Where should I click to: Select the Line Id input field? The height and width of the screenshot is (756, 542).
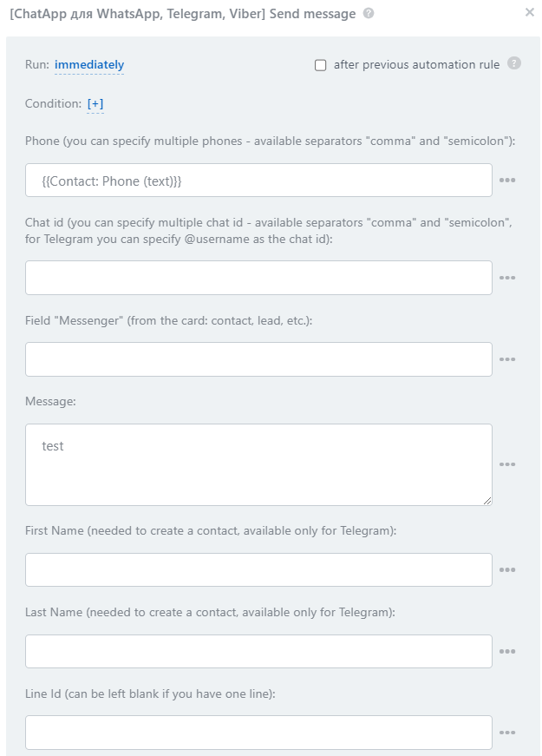[x=258, y=733]
